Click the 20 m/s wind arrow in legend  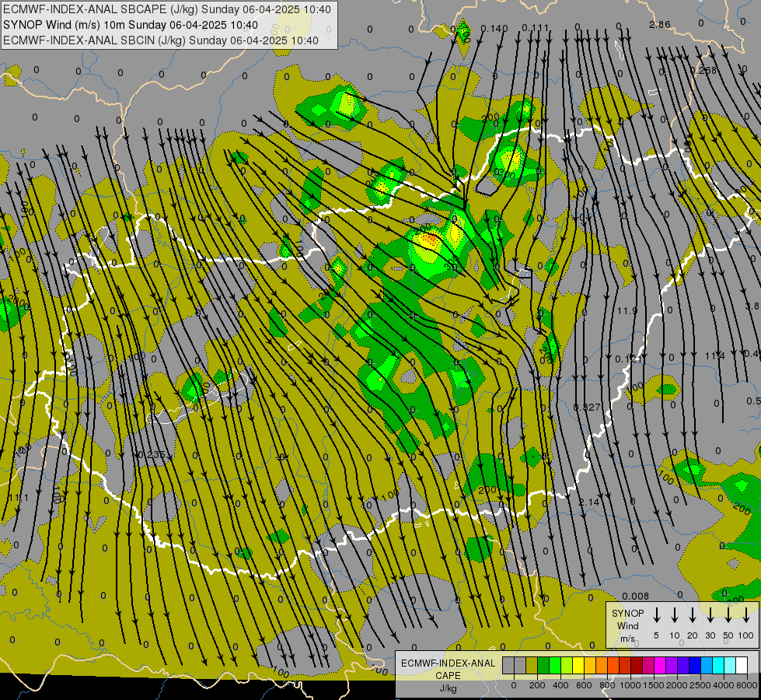tap(692, 615)
